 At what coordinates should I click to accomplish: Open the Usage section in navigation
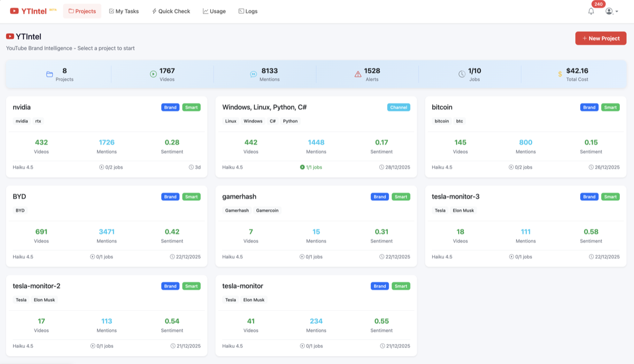tap(215, 11)
